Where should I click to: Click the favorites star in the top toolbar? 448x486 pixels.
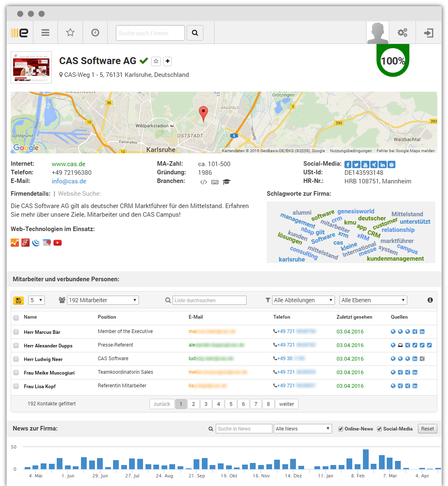coord(70,32)
